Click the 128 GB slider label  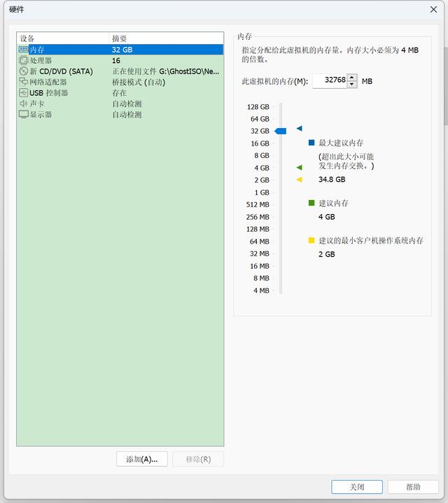(x=258, y=107)
